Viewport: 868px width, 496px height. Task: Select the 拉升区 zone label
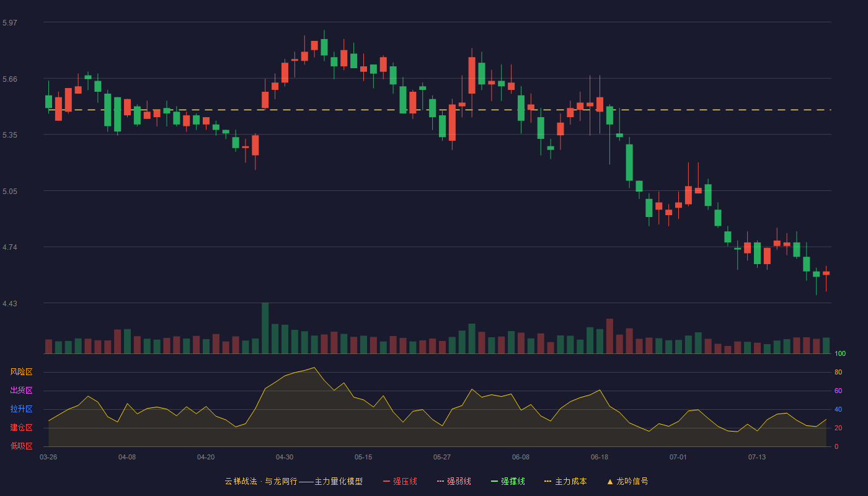[21, 409]
